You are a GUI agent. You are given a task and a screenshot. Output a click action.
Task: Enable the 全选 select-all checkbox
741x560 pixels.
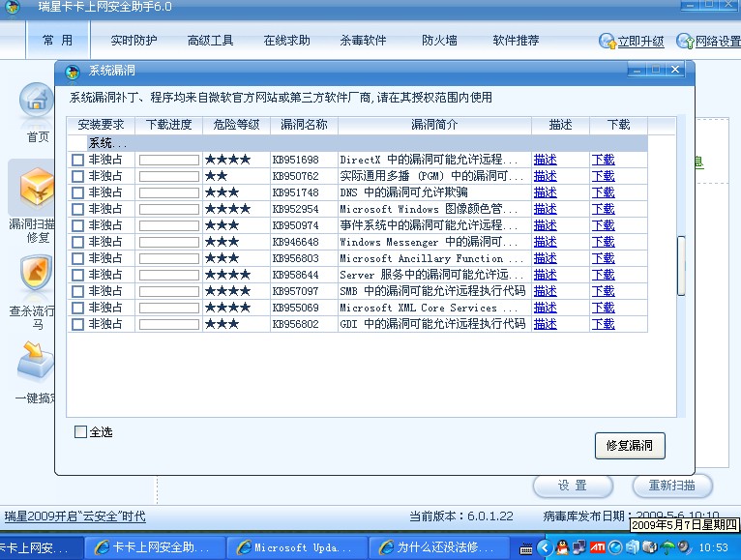click(x=80, y=432)
